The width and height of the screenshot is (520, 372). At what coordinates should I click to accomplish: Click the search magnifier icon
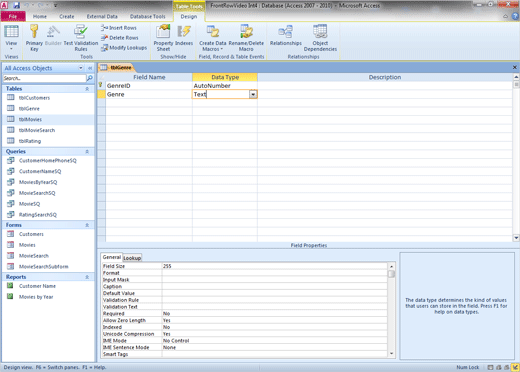click(90, 78)
